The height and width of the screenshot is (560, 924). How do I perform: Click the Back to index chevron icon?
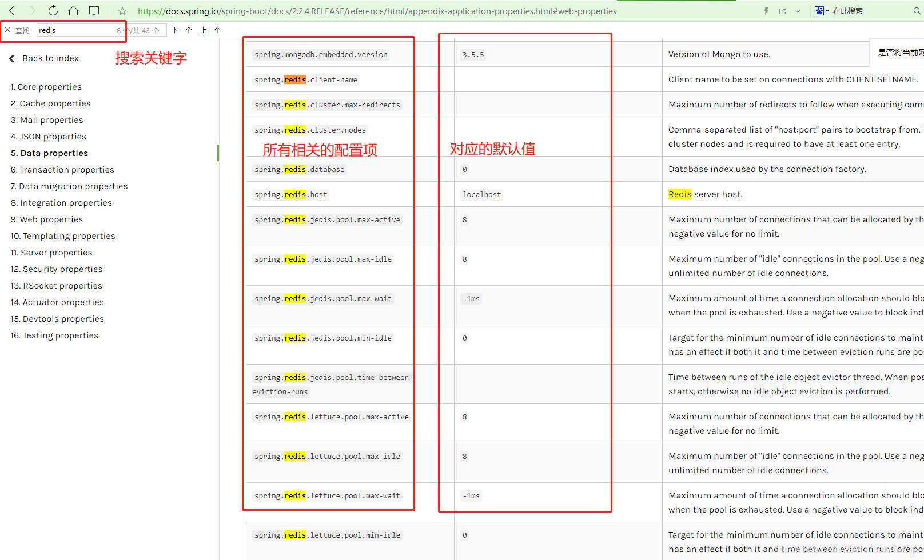tap(11, 58)
